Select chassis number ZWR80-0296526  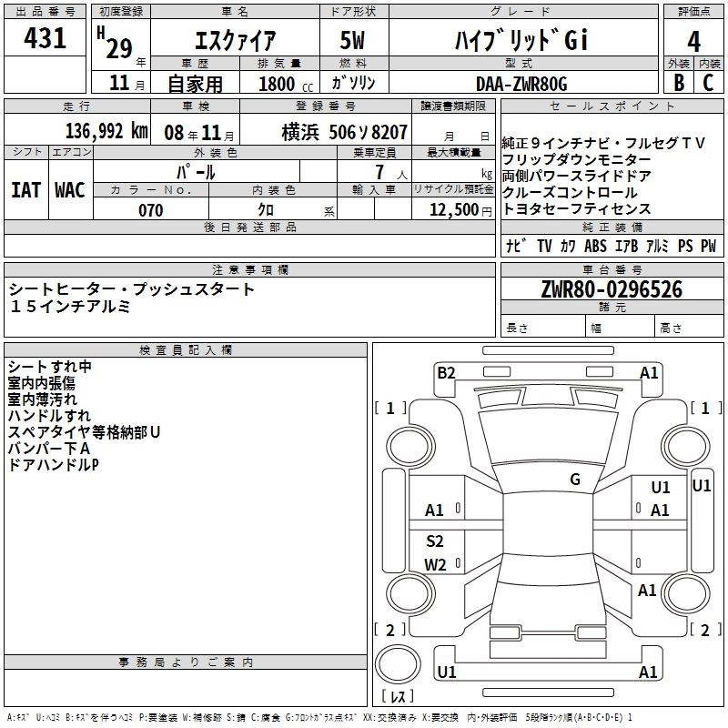click(612, 288)
